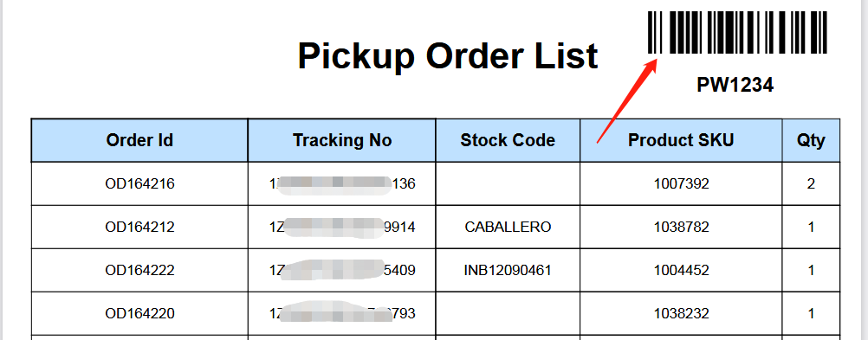
Task: Click the Qty column header
Action: tap(811, 140)
